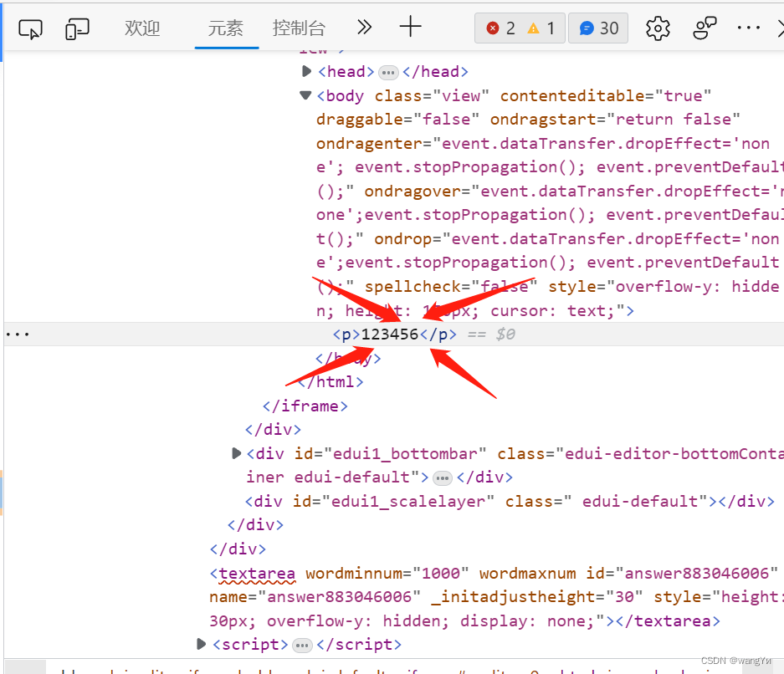784x674 pixels.
Task: Open row actions dots beside p node
Action: point(18,334)
